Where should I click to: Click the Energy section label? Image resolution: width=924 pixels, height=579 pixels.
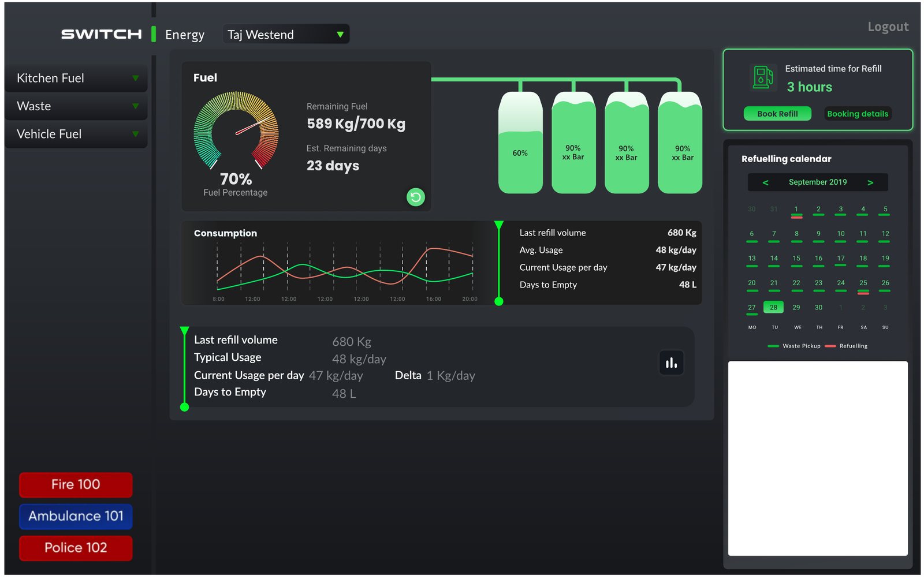[185, 35]
